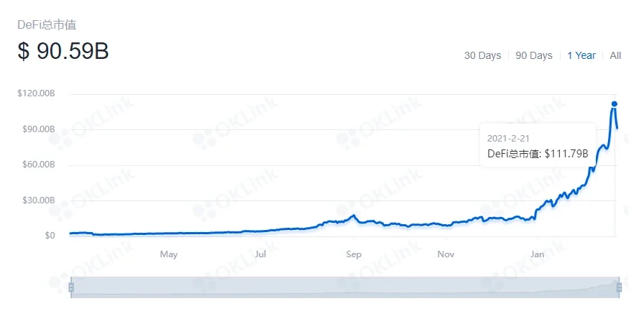Select the 90 Days range
The height and width of the screenshot is (314, 644).
point(534,55)
